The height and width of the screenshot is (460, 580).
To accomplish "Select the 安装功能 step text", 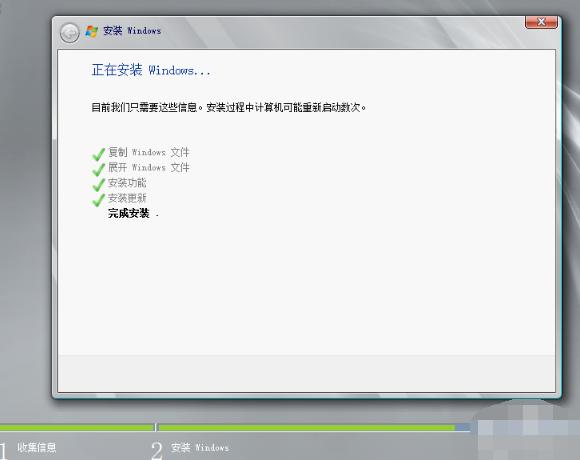I will click(x=127, y=183).
